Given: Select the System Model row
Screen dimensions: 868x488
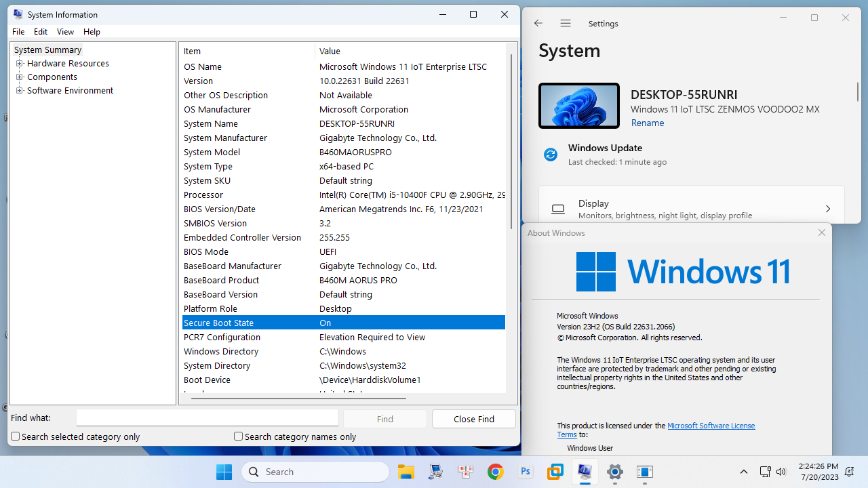Looking at the screenshot, I should (343, 152).
